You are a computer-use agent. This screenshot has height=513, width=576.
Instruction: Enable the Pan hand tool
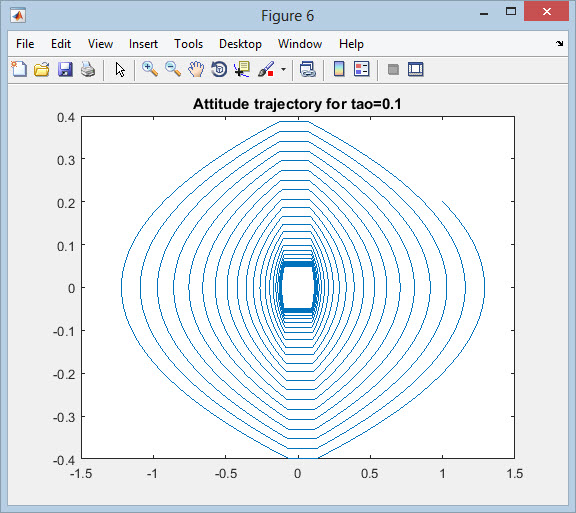196,69
